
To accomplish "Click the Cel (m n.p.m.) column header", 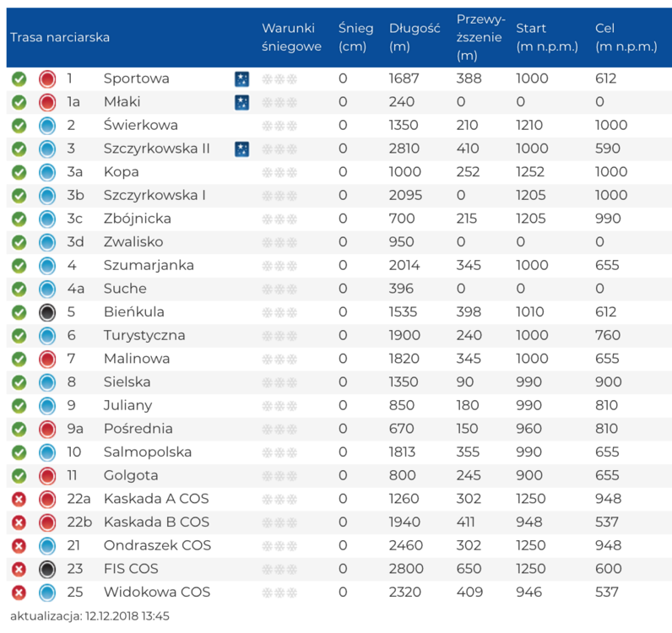I will click(626, 37).
